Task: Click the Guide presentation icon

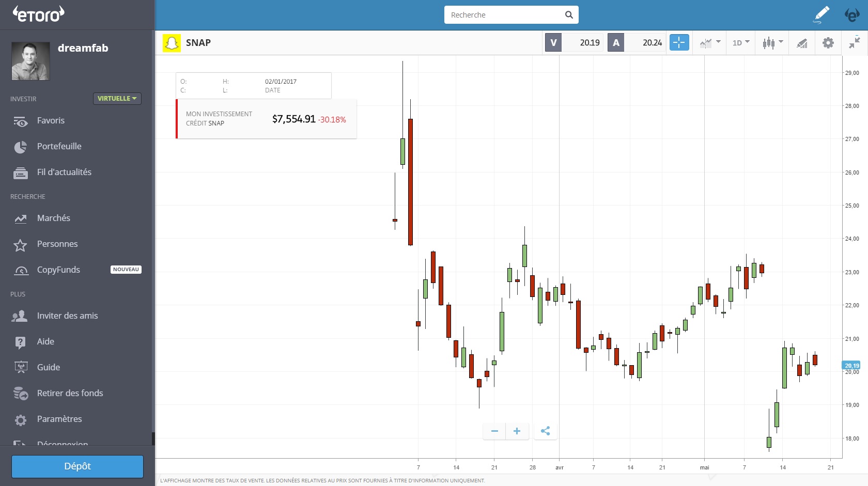Action: click(21, 368)
